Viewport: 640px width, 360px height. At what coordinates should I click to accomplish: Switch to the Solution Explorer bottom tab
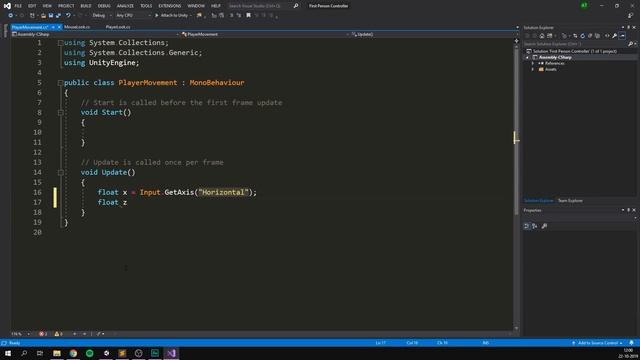pos(538,201)
